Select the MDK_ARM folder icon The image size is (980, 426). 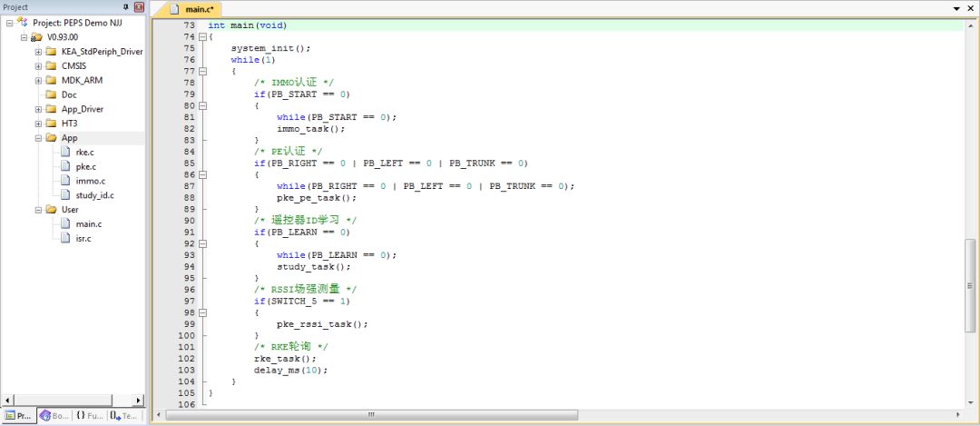point(51,80)
